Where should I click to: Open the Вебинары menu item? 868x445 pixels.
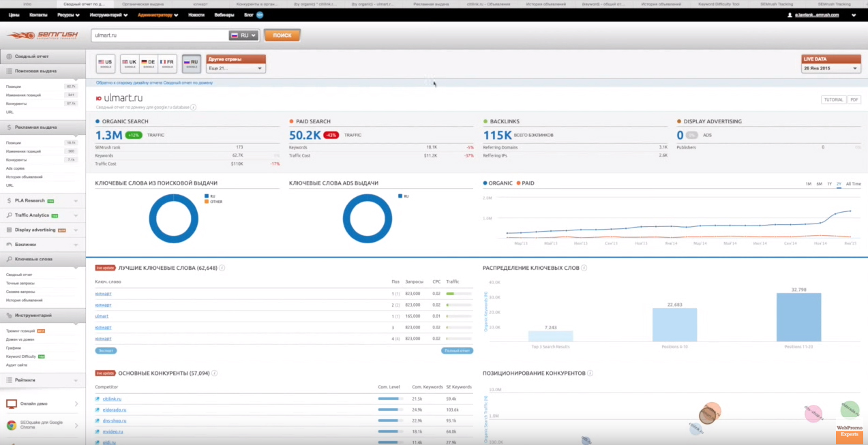(x=224, y=14)
